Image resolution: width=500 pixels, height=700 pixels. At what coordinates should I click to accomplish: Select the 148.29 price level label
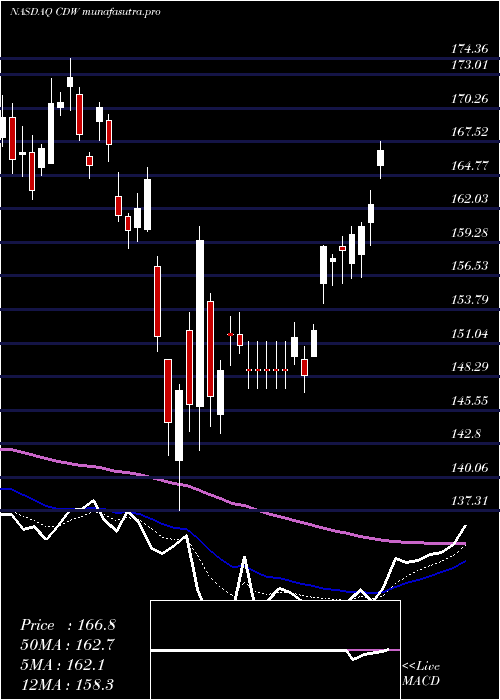coord(469,367)
